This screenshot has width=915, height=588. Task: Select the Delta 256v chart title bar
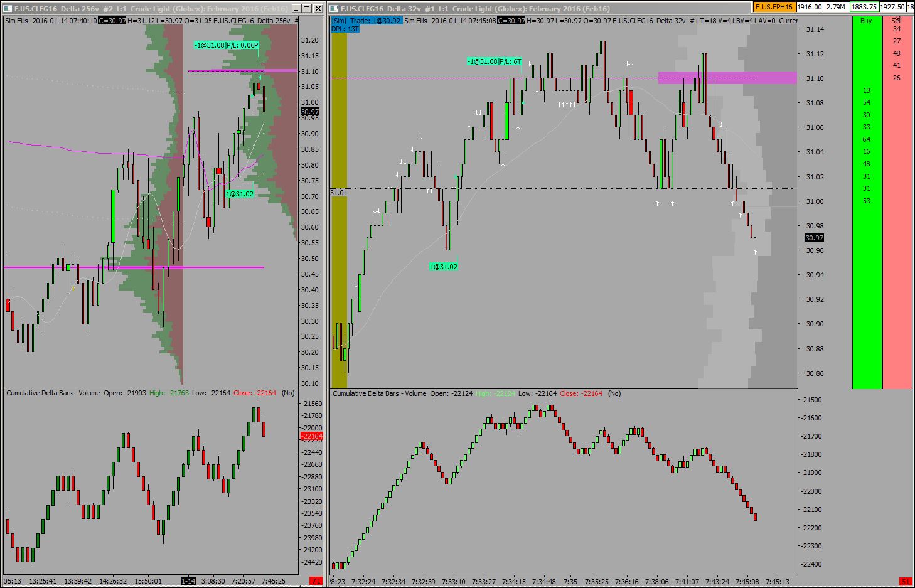click(151, 9)
